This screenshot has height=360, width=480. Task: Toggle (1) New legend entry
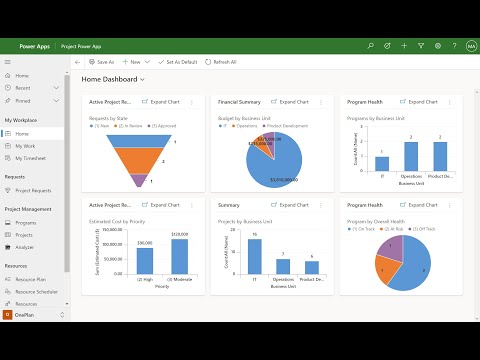click(100, 126)
